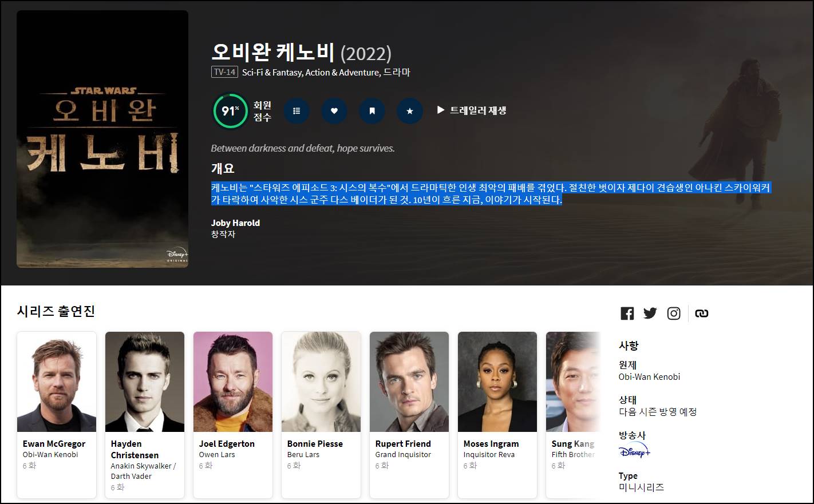Screen dimensions: 814x504
Task: Go to Joel Edgerton's name link
Action: click(227, 444)
